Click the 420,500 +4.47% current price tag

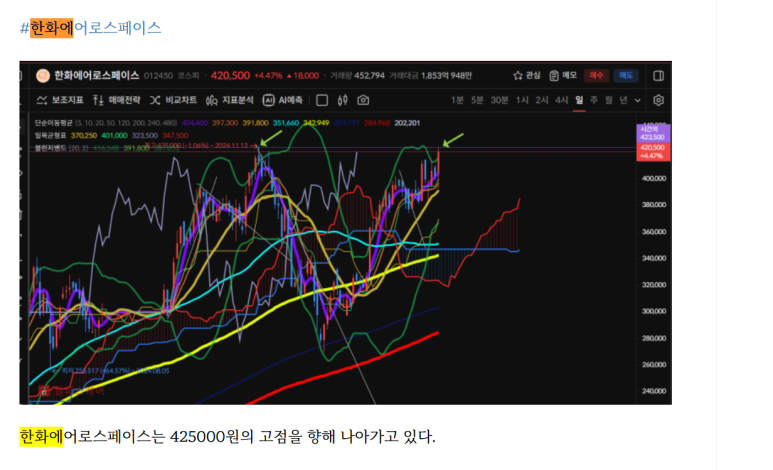click(x=653, y=151)
